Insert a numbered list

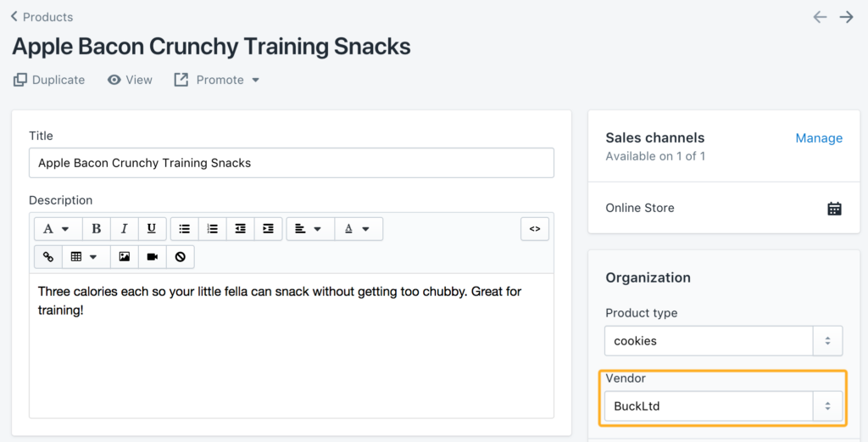[x=213, y=229]
